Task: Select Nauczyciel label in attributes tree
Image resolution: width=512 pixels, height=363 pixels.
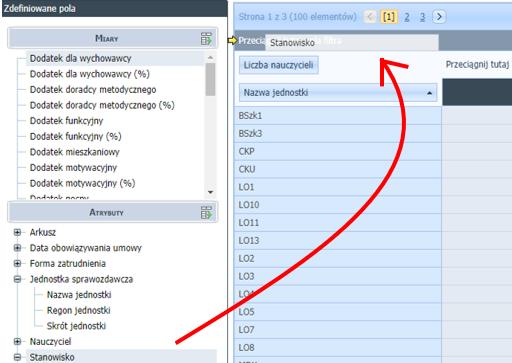Action: click(50, 342)
